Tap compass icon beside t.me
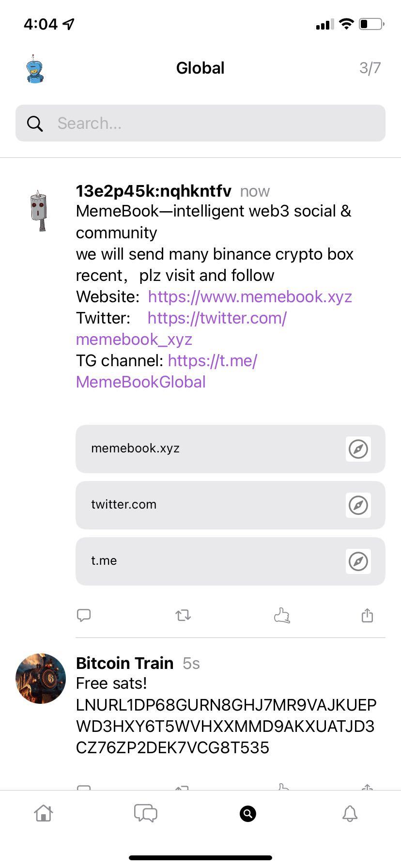 [x=358, y=561]
